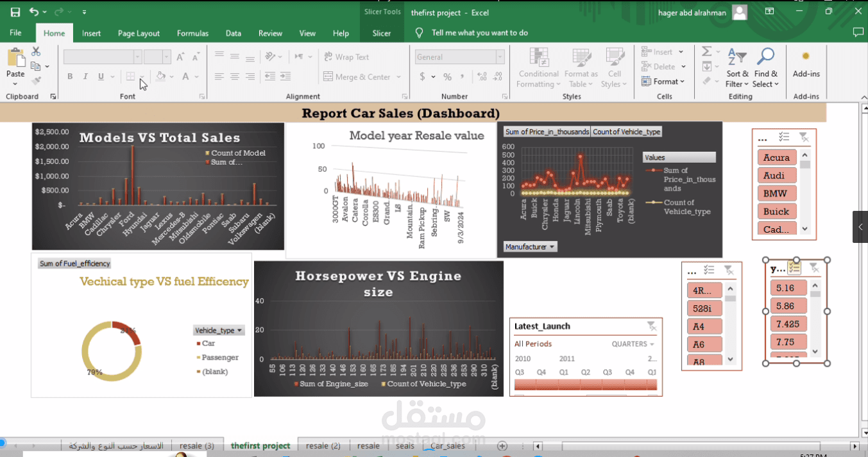Click Sum of Price_in_thousands field button

(x=547, y=132)
